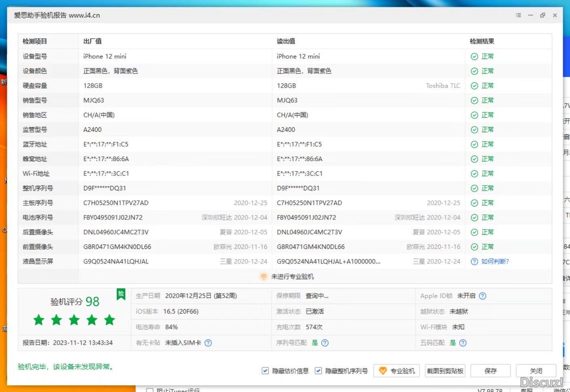Image resolution: width=570 pixels, height=392 pixels.
Task: Toggle the 隐藏估价信息 checkbox
Action: click(x=265, y=371)
